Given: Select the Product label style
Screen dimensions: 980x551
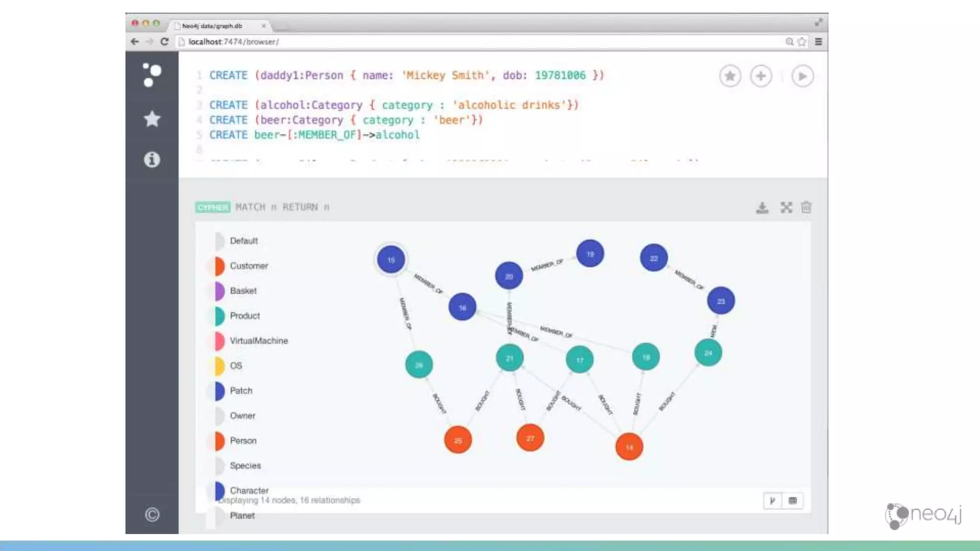Looking at the screenshot, I should [245, 316].
